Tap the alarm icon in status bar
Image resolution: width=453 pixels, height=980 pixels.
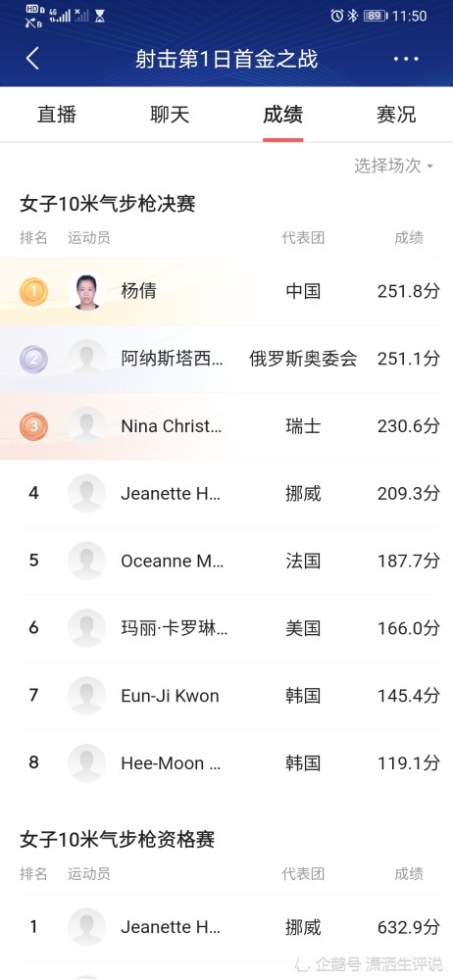point(337,16)
